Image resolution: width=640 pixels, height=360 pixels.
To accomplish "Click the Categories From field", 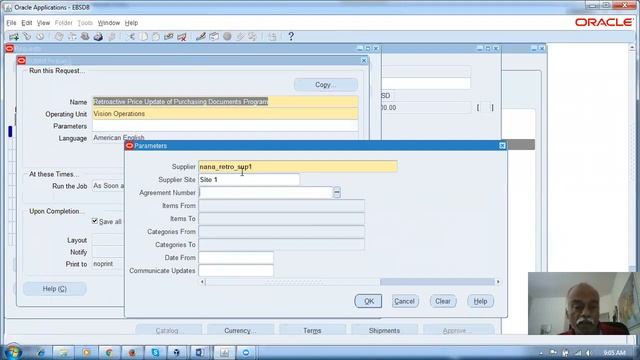I will pyautogui.click(x=281, y=231).
